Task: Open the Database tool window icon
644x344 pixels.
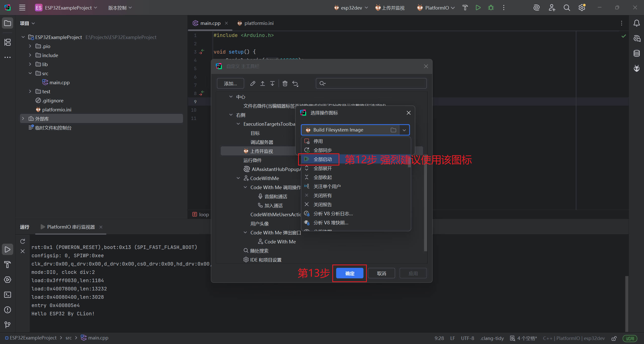Action: [636, 53]
